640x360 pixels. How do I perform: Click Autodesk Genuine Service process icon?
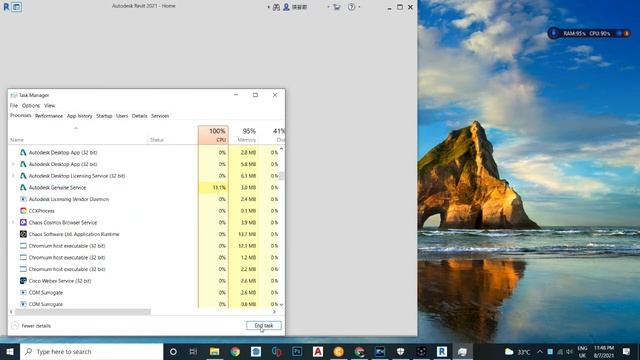coord(23,187)
